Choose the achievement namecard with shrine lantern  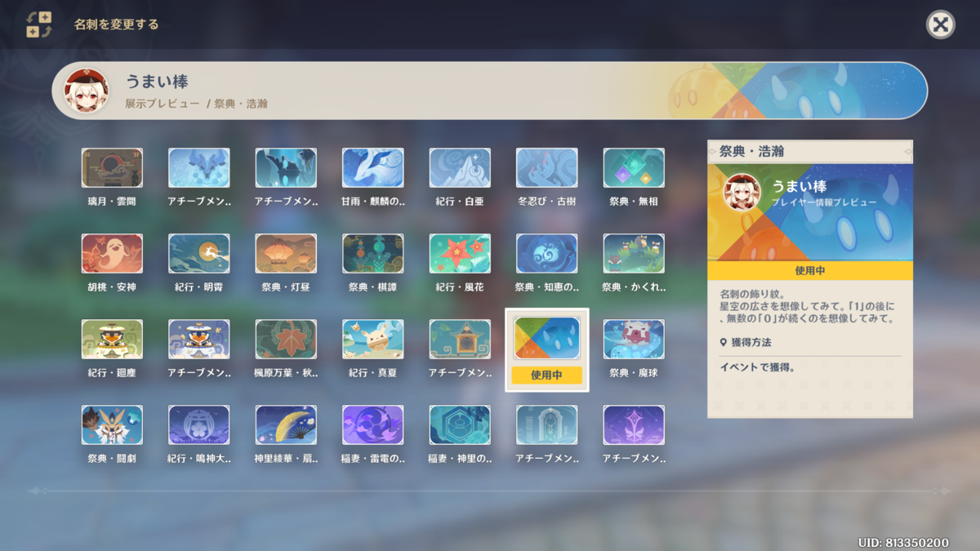pyautogui.click(x=460, y=340)
